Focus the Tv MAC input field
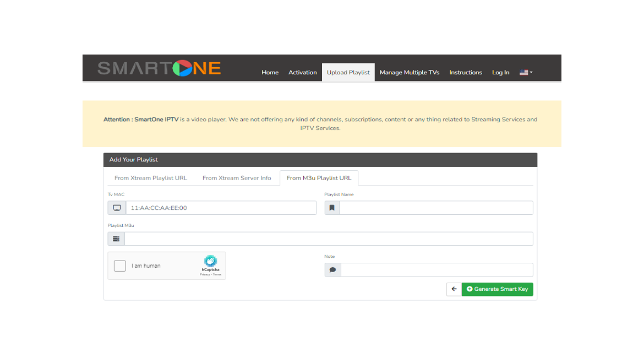The width and height of the screenshot is (644, 357). point(221,208)
